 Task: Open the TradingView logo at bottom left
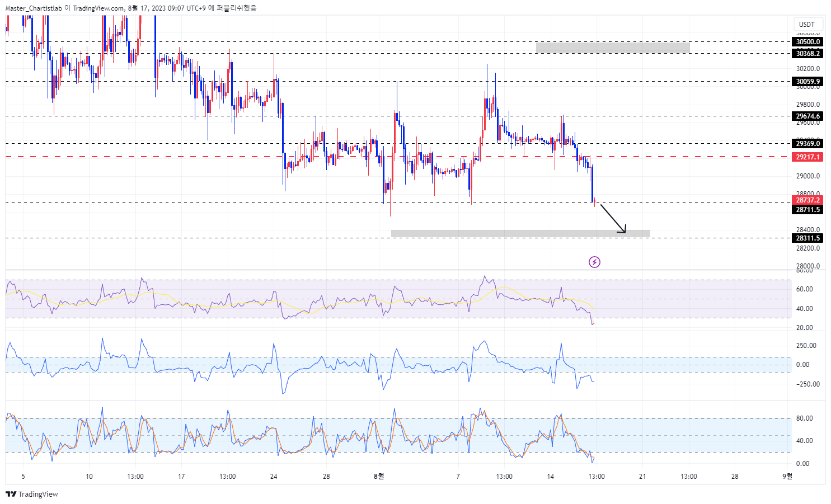tap(32, 494)
